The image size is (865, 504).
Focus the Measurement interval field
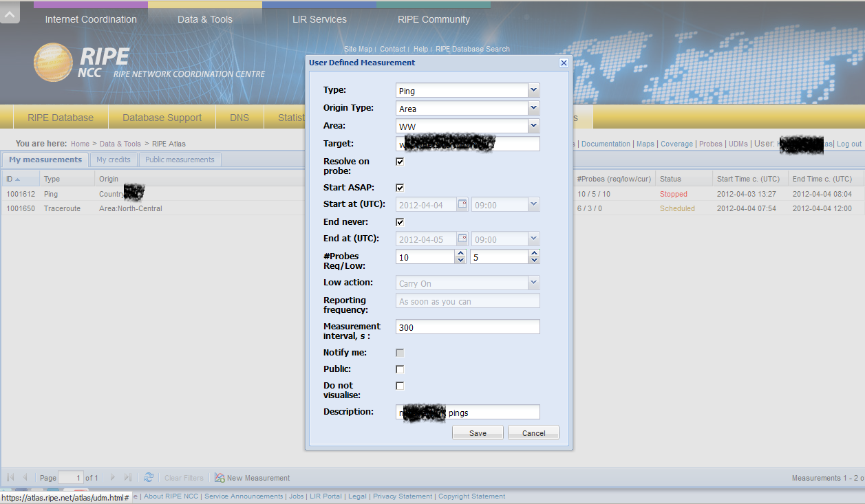click(468, 327)
